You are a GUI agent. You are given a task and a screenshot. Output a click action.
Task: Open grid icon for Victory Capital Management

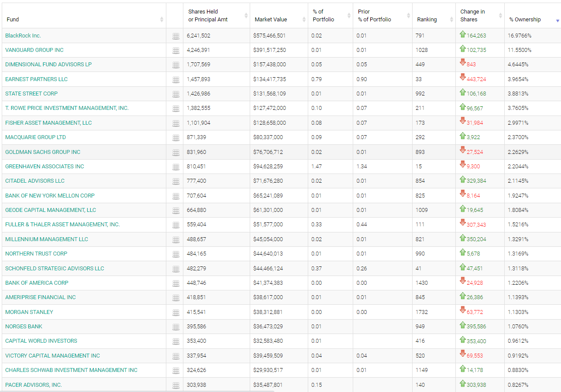click(x=176, y=356)
